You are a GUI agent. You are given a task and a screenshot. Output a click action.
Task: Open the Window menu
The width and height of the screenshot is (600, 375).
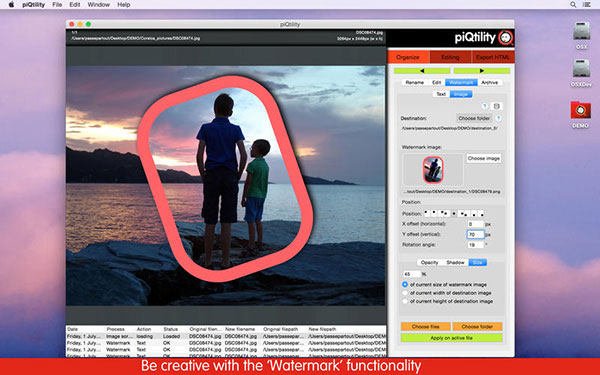[x=99, y=5]
